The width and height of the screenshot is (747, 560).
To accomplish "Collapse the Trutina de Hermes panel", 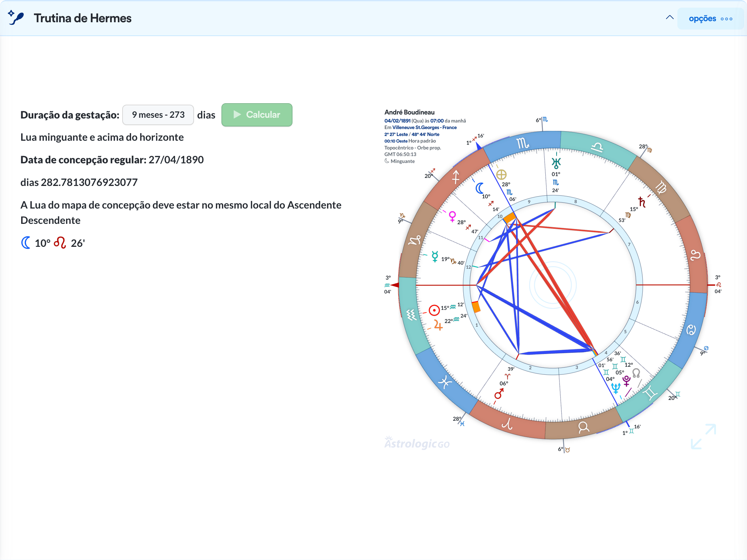I will (x=670, y=17).
